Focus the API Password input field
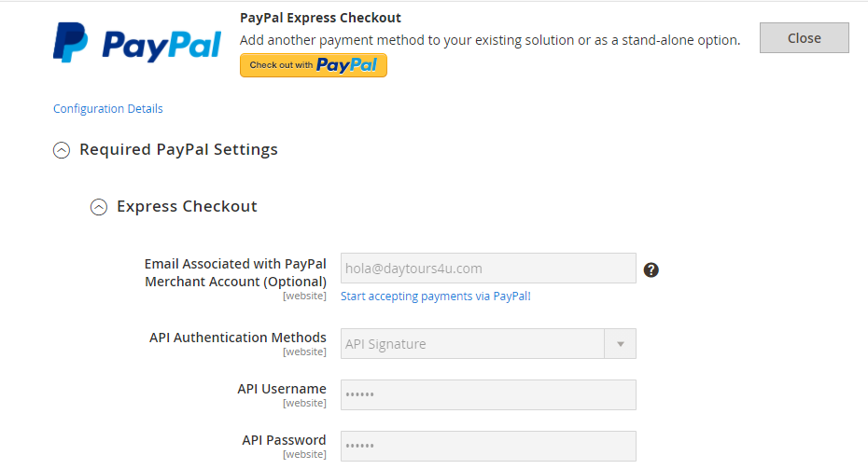The height and width of the screenshot is (469, 868). pyautogui.click(x=488, y=446)
